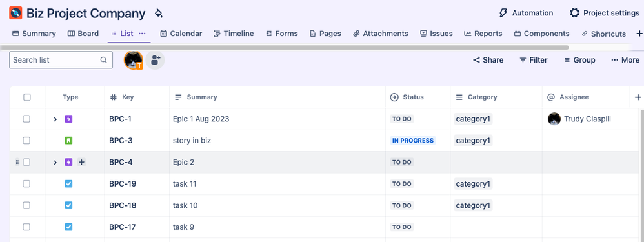The image size is (644, 242).
Task: Click the epic type icon for BPC-1
Action: [68, 119]
